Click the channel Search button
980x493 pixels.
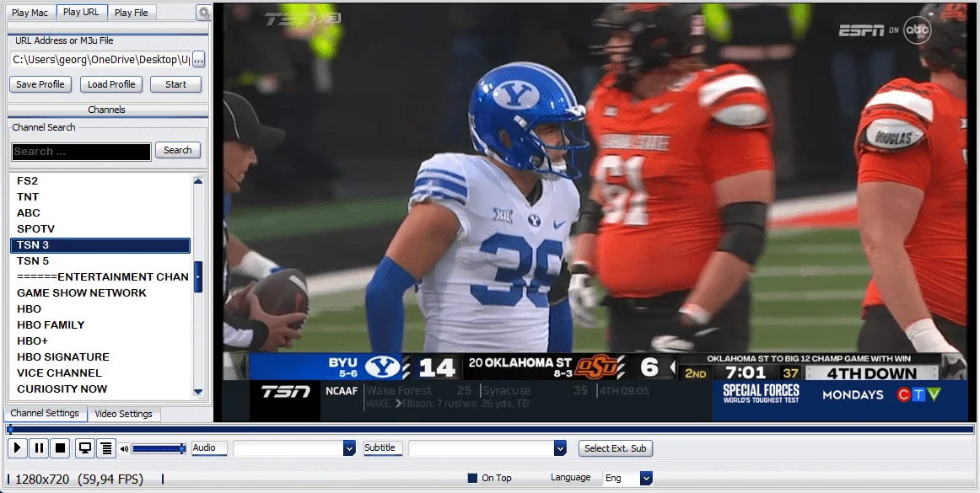177,150
